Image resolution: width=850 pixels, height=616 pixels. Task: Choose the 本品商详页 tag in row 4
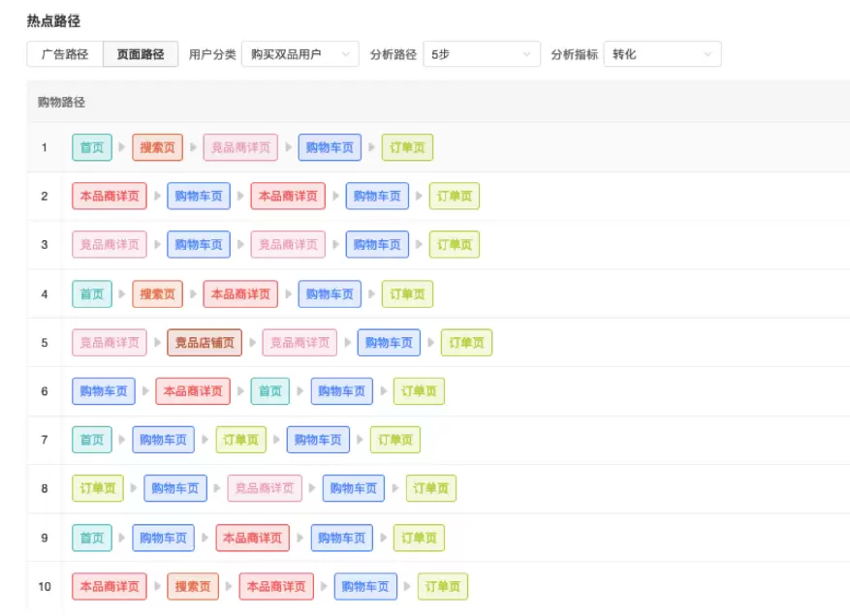coord(240,293)
